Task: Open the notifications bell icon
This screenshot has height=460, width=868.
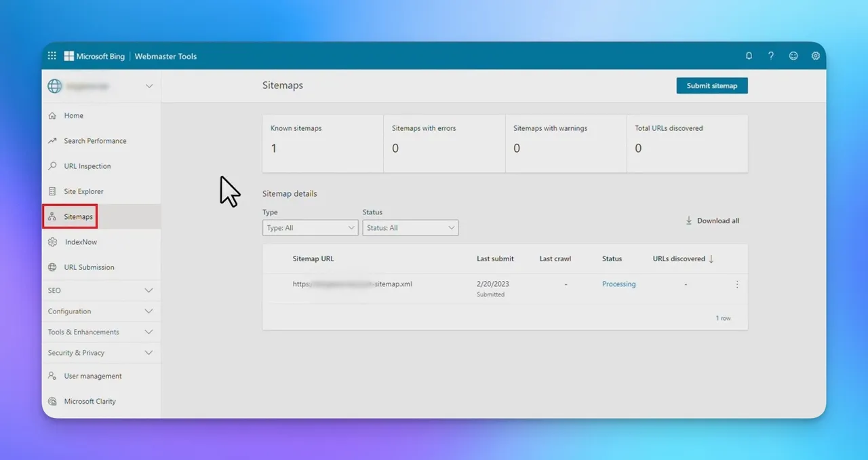Action: pyautogui.click(x=749, y=56)
